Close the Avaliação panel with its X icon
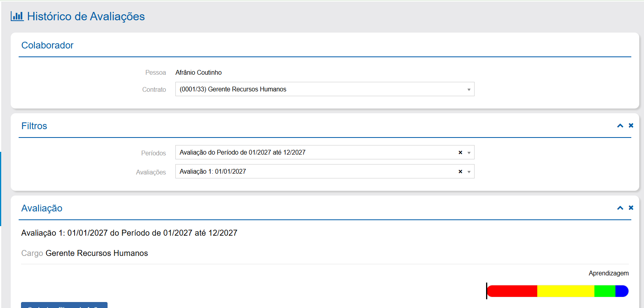 pos(631,208)
